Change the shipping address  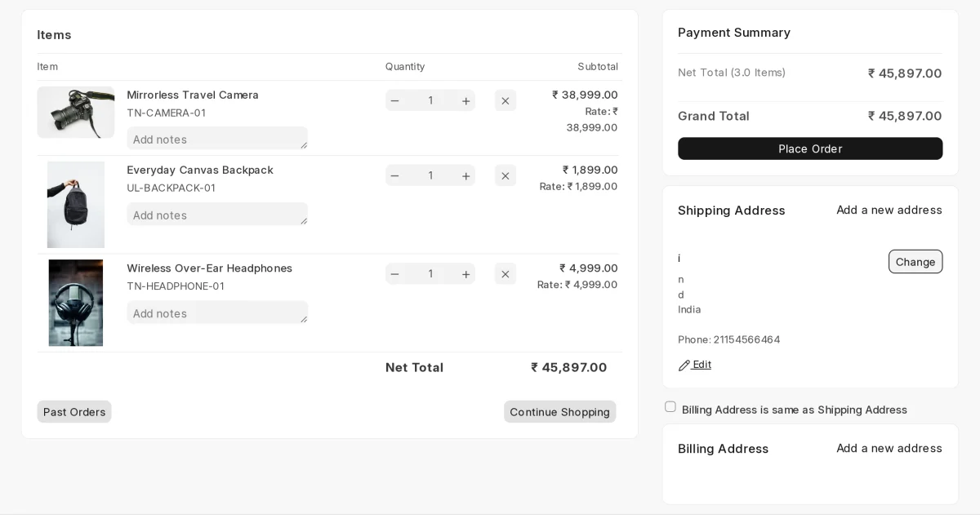[915, 262]
